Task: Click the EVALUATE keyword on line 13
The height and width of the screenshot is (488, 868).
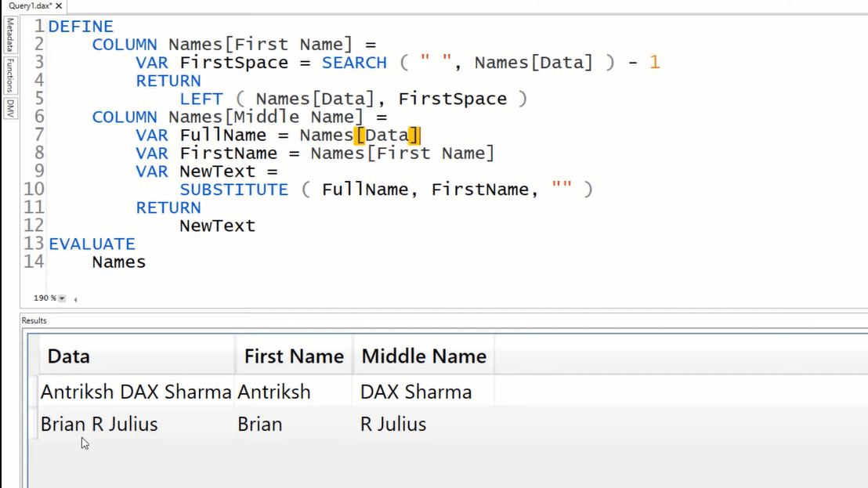Action: (92, 244)
